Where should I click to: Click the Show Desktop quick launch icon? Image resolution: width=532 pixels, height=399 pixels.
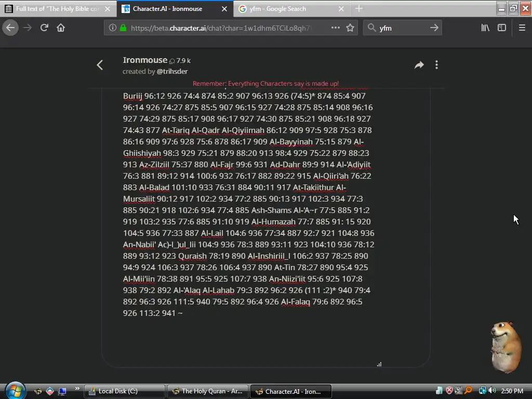62,391
